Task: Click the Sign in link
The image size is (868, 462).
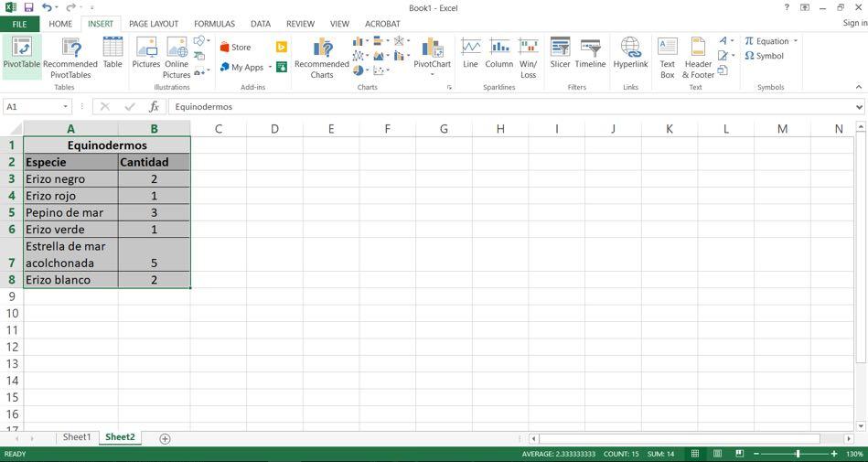Action: [x=854, y=23]
